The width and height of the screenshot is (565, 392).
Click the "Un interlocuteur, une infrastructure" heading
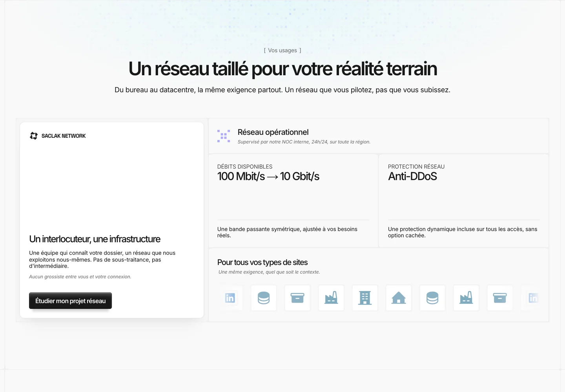coord(95,239)
